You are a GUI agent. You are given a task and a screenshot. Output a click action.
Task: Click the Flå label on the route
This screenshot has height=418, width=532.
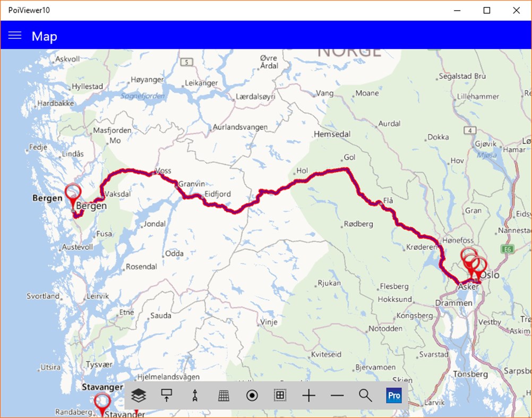[x=388, y=201]
